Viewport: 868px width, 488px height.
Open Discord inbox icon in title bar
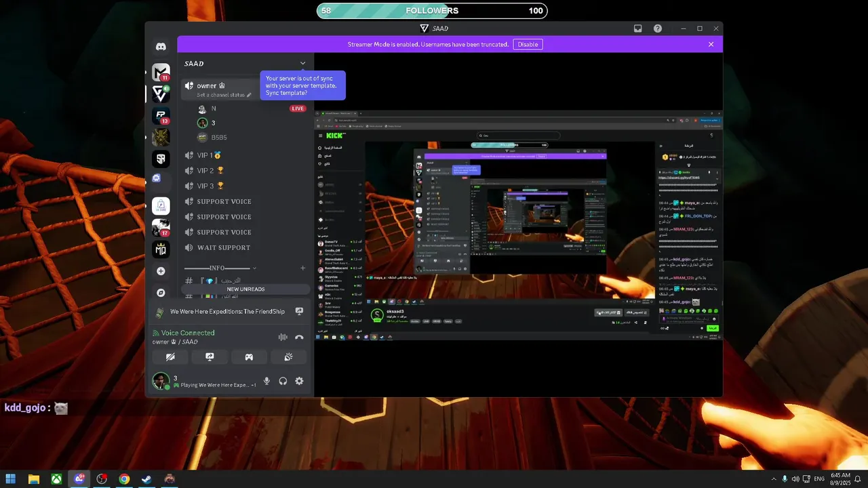[638, 28]
